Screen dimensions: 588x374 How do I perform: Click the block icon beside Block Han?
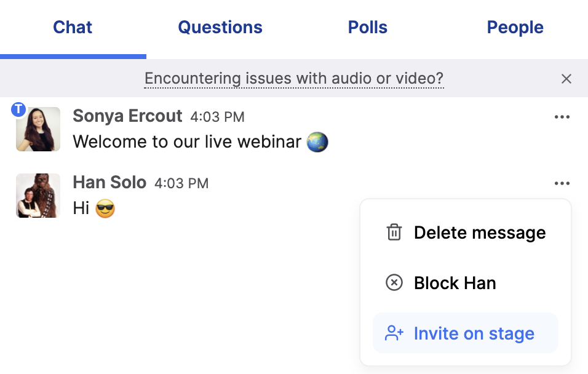(x=394, y=283)
